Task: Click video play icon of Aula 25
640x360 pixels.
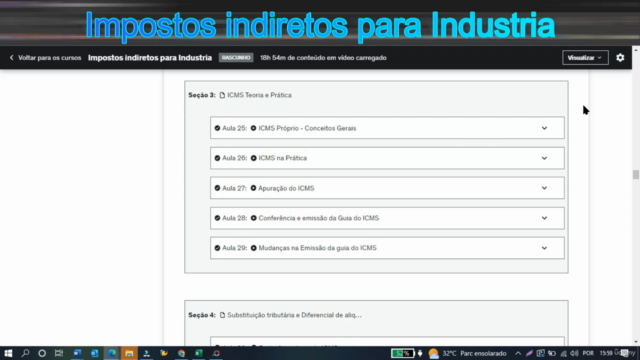Action: click(x=253, y=128)
